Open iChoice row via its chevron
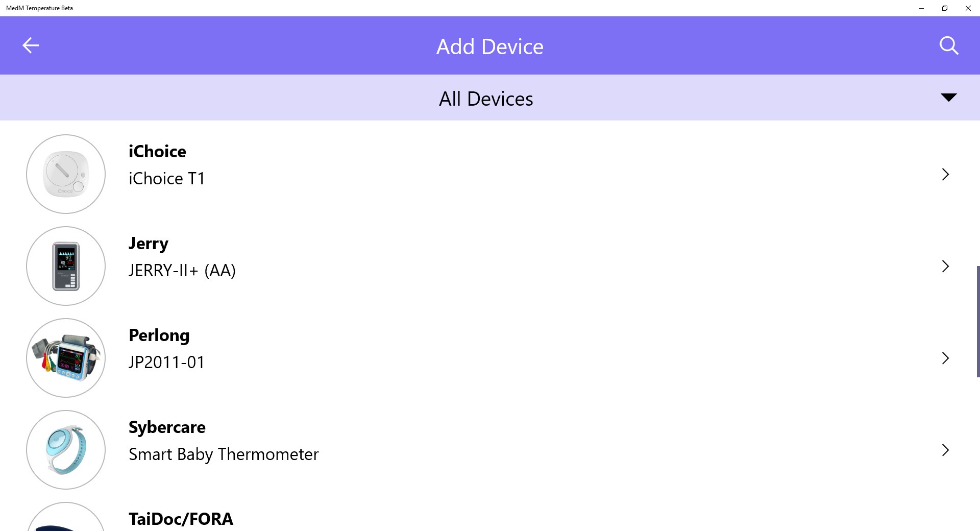Screen dimensions: 980x531 click(x=945, y=175)
